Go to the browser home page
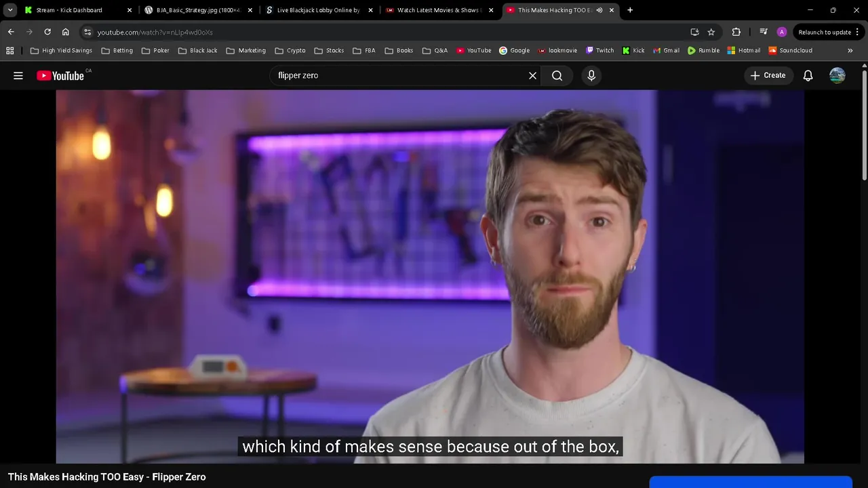Viewport: 868px width, 488px height. [65, 32]
